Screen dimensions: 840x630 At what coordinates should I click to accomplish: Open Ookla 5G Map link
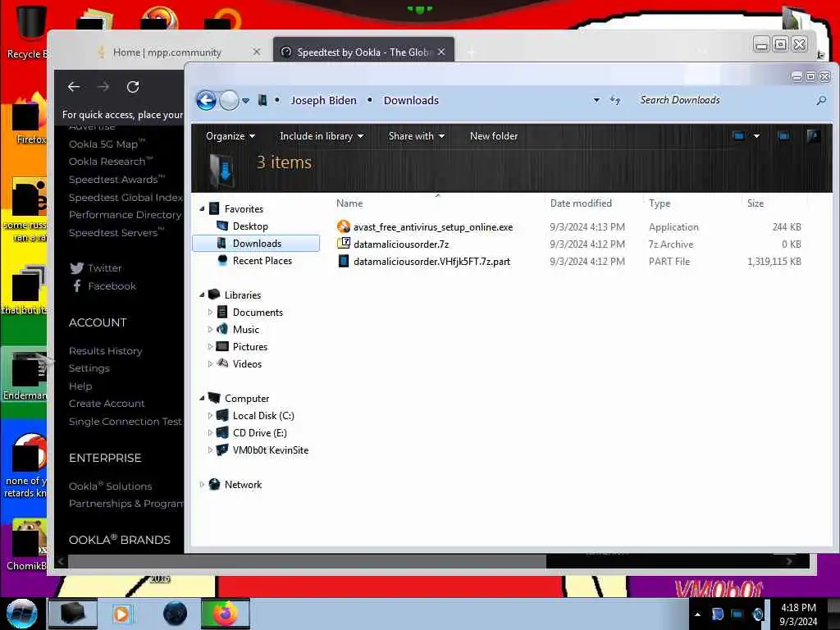coord(107,144)
